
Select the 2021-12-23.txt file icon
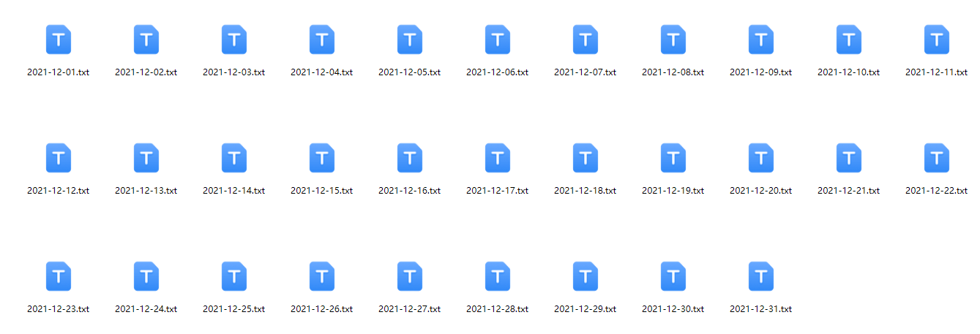[x=58, y=276]
